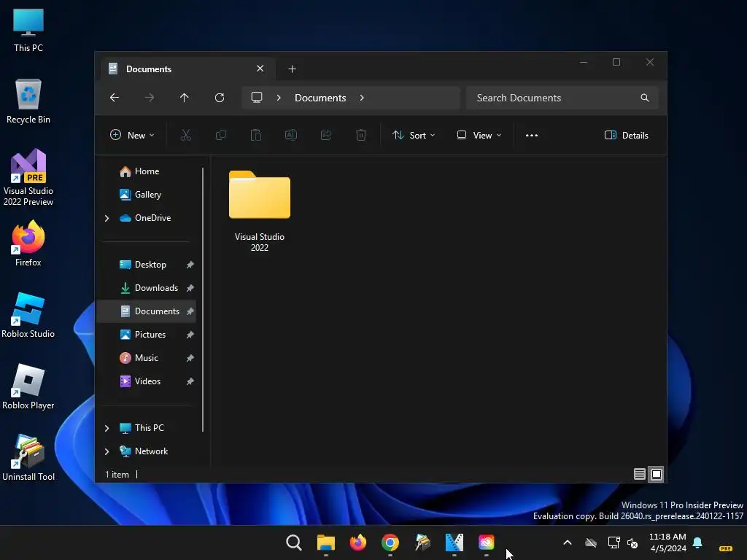Open the View layout dropdown
The height and width of the screenshot is (560, 747).
pos(479,135)
